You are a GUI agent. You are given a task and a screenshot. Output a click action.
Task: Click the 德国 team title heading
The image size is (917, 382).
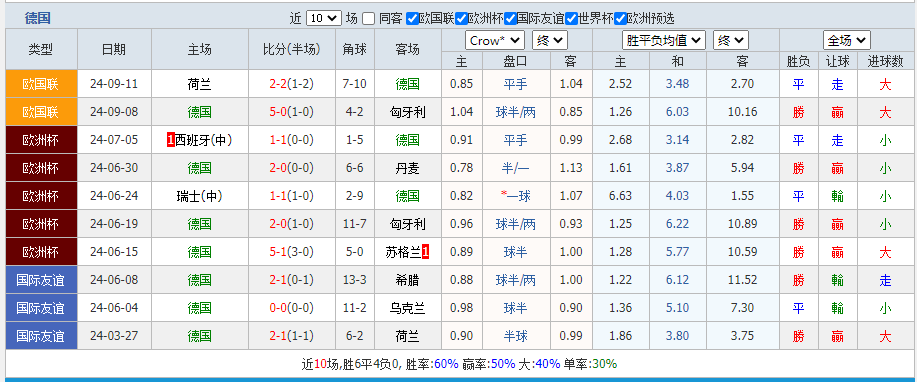(x=37, y=18)
